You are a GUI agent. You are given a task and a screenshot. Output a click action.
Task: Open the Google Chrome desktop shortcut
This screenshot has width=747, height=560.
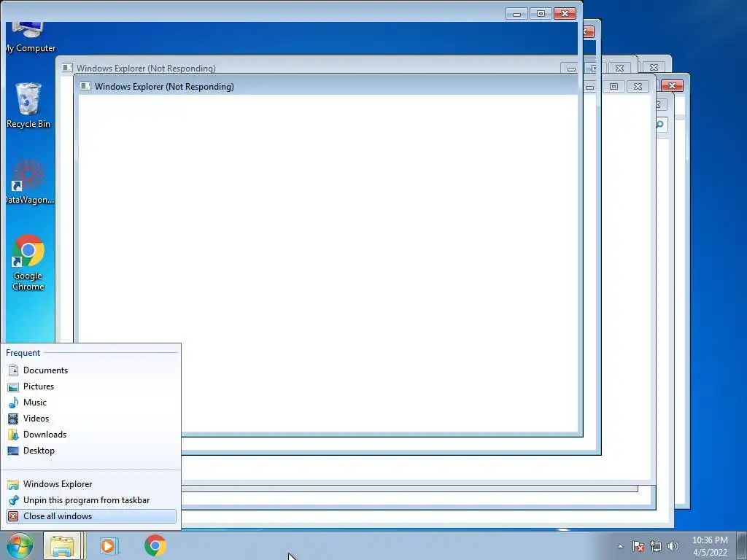click(x=28, y=262)
